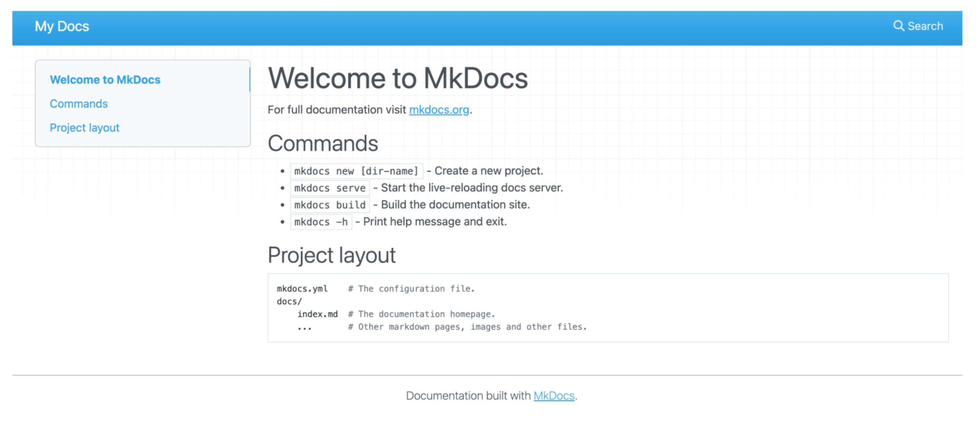Jump to Commands section in sidebar

pyautogui.click(x=79, y=104)
